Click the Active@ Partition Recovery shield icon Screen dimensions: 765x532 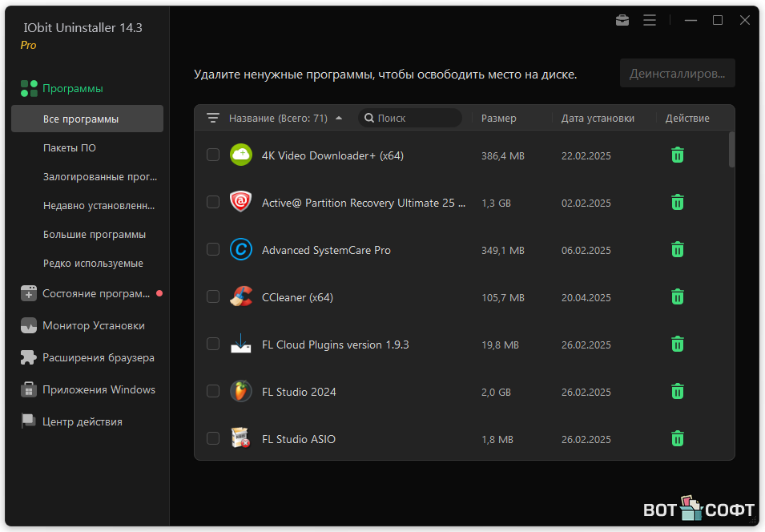241,202
